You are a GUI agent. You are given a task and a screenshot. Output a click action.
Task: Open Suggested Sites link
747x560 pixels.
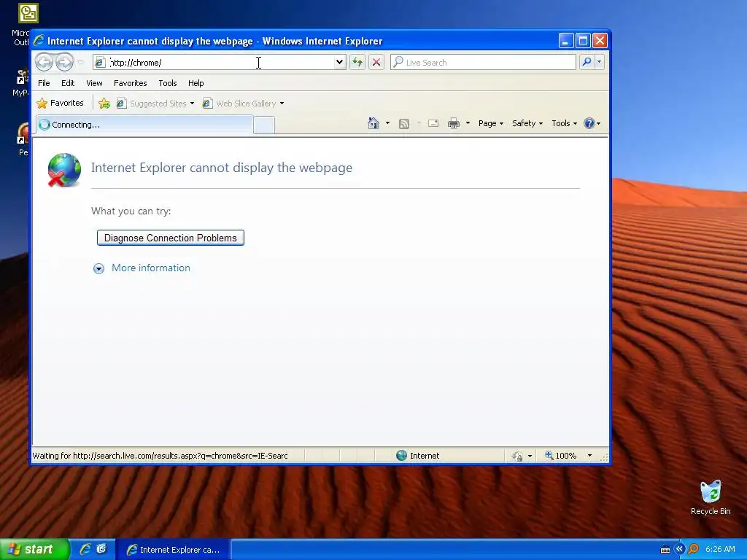pyautogui.click(x=155, y=104)
